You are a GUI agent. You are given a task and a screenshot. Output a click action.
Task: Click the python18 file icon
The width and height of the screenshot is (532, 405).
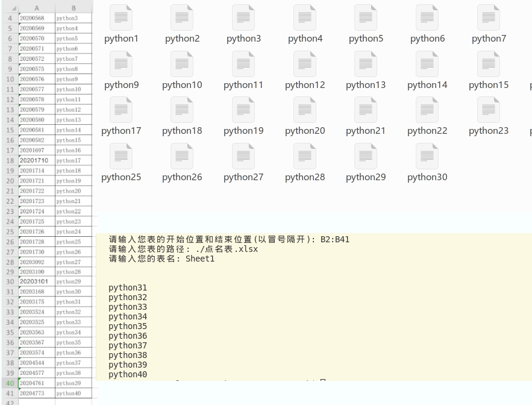(182, 110)
